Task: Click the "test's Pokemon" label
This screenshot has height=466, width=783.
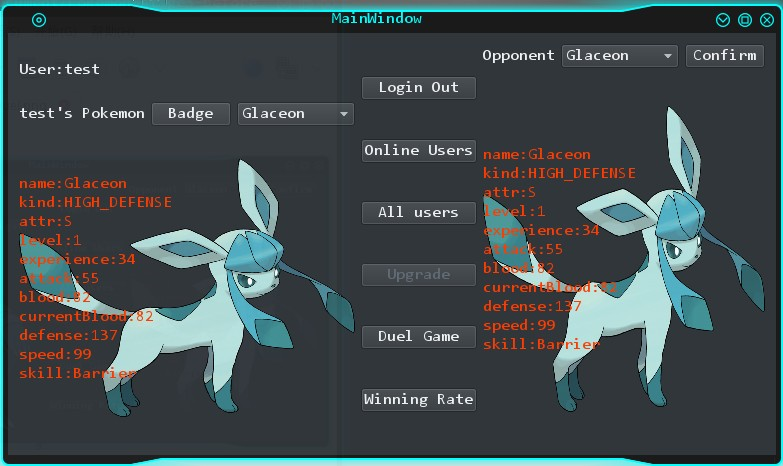Action: pyautogui.click(x=82, y=114)
